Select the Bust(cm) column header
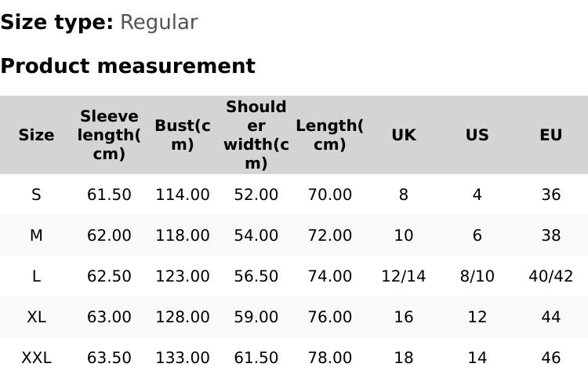This screenshot has height=378, width=588. [183, 135]
